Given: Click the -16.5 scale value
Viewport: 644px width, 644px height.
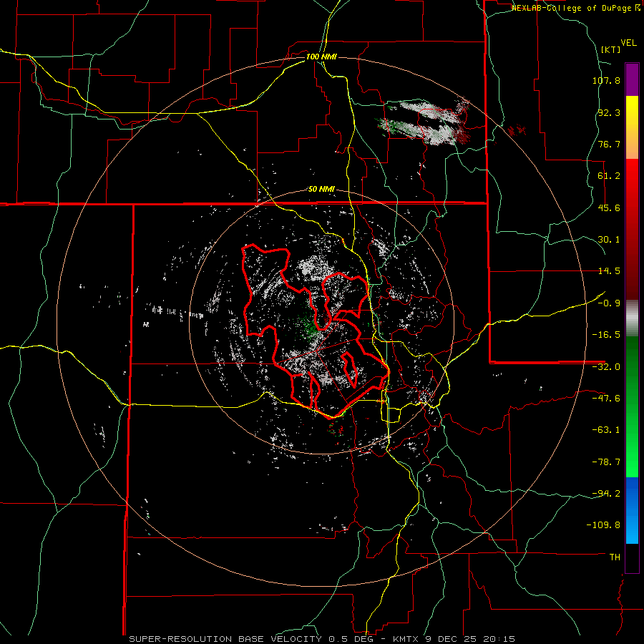Looking at the screenshot, I should pyautogui.click(x=606, y=335).
